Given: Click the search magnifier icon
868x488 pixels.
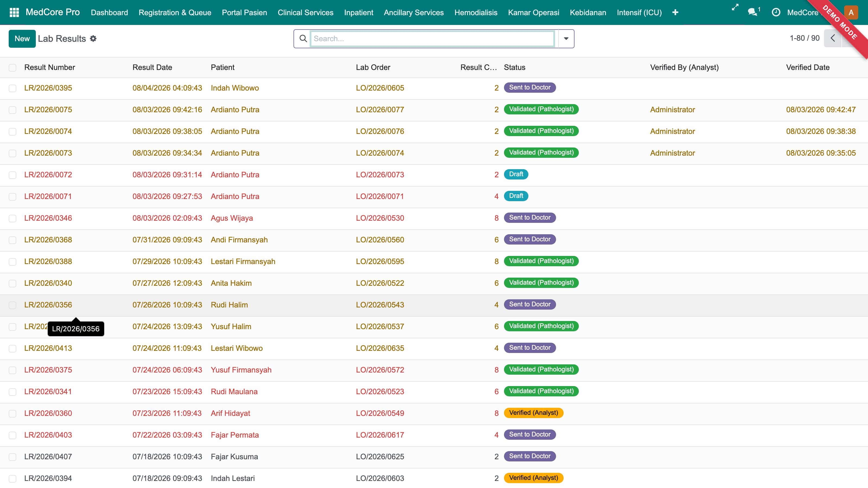Looking at the screenshot, I should pyautogui.click(x=303, y=39).
